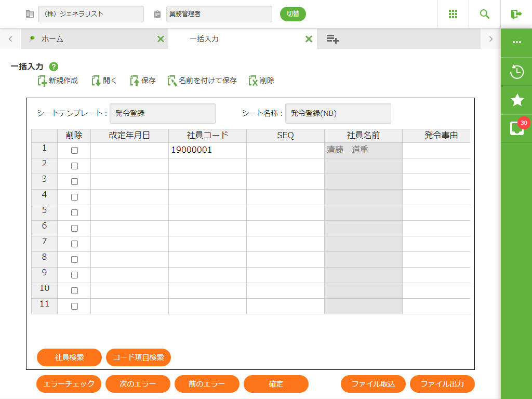The height and width of the screenshot is (399, 532).
Task: Click the 改定年月日 cell in row 1
Action: pos(129,151)
